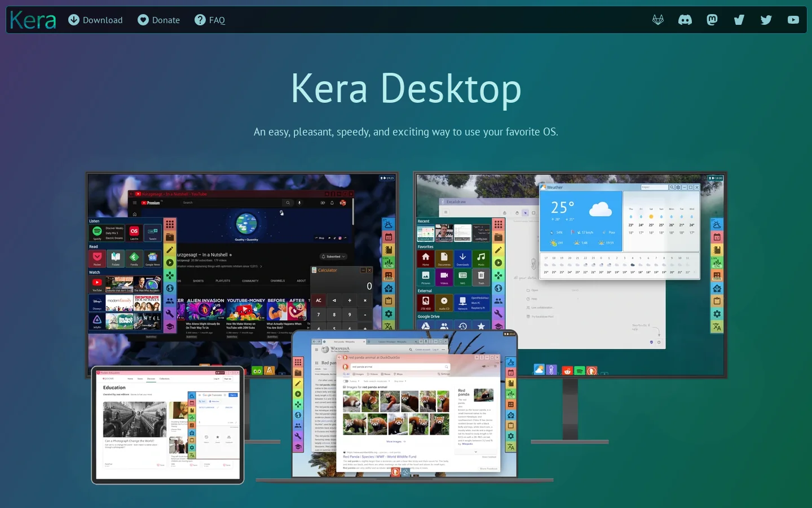812x508 pixels.
Task: Click the V-shaped social icon beside Mastodon
Action: tap(739, 20)
